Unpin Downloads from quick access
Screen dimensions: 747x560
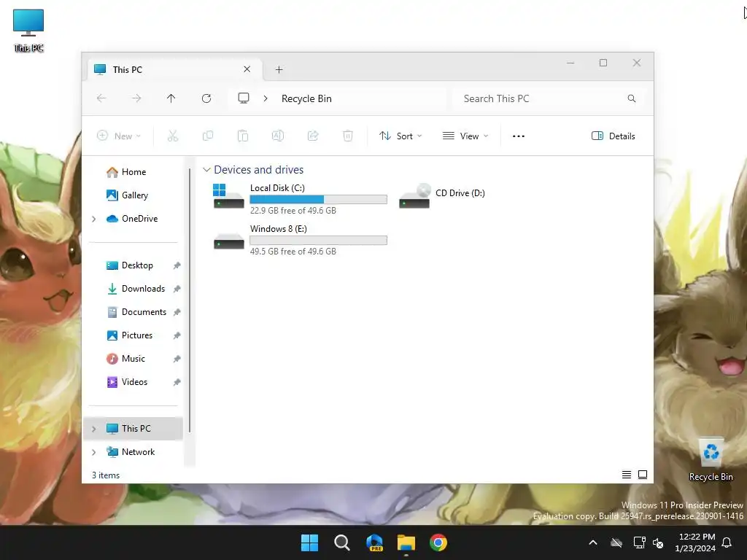(177, 289)
